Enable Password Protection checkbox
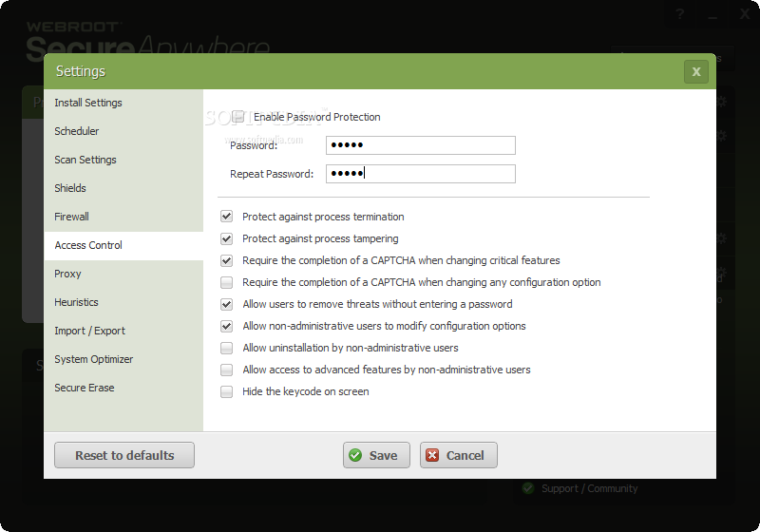760x532 pixels. click(x=238, y=117)
